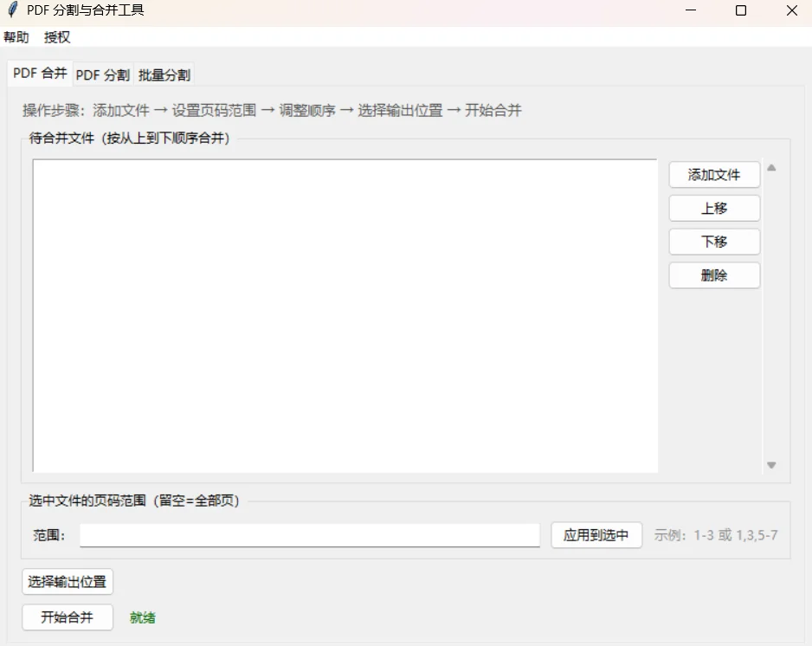Close the PDF 分割与合并工具 window
This screenshot has height=646, width=812.
tap(791, 10)
